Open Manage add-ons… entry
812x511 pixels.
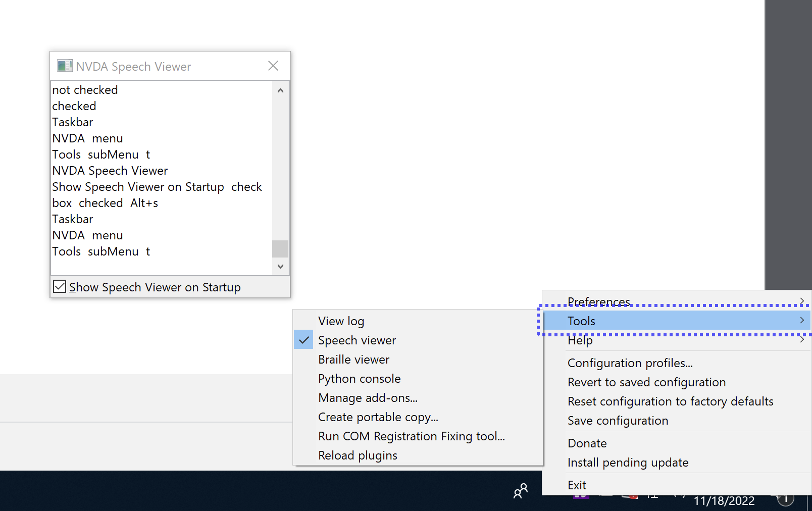418,398
